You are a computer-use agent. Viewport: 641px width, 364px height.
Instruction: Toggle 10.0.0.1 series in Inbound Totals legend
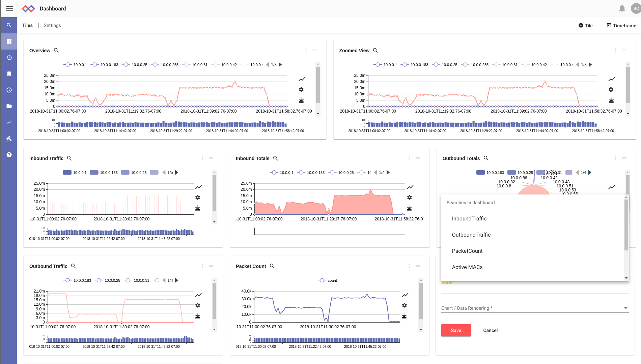[x=282, y=173]
